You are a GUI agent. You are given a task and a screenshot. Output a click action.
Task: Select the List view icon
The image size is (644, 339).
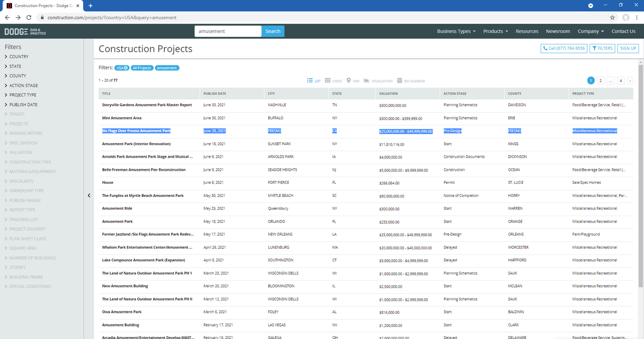tap(314, 81)
